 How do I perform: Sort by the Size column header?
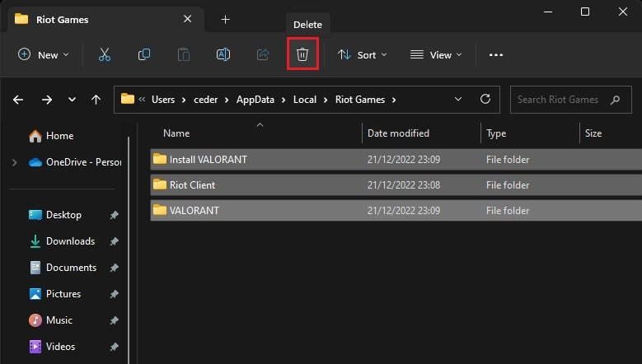tap(593, 133)
